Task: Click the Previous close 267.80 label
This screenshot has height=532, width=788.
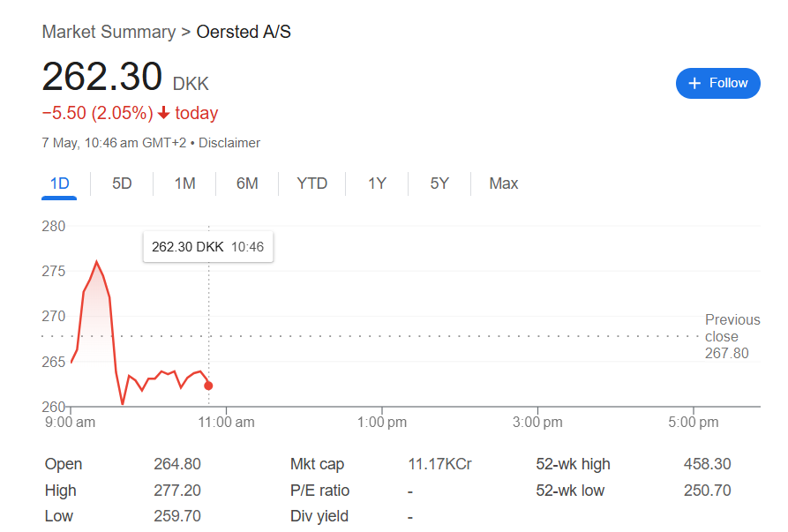Action: (732, 337)
